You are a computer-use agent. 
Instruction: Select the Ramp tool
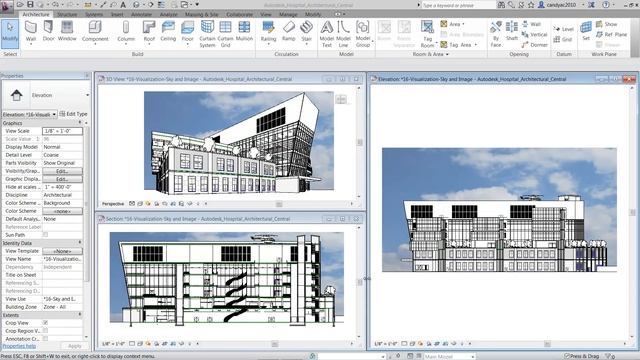289,32
